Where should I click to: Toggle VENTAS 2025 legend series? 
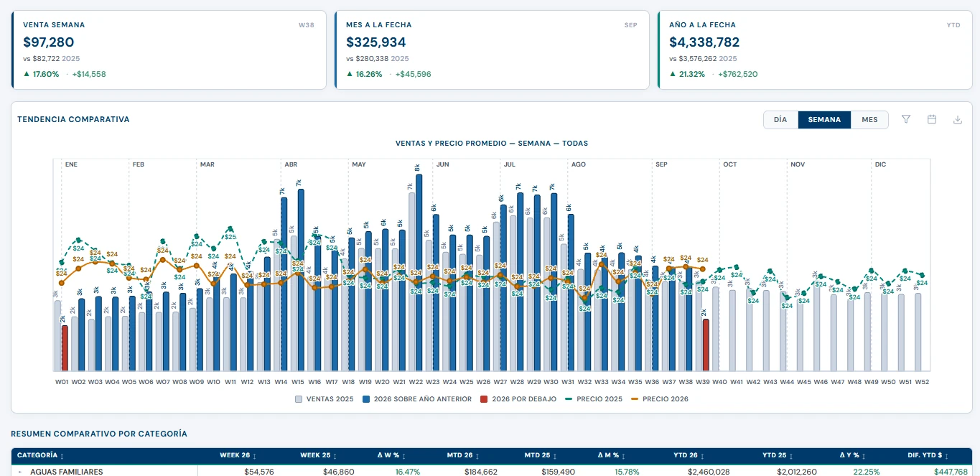pyautogui.click(x=324, y=399)
